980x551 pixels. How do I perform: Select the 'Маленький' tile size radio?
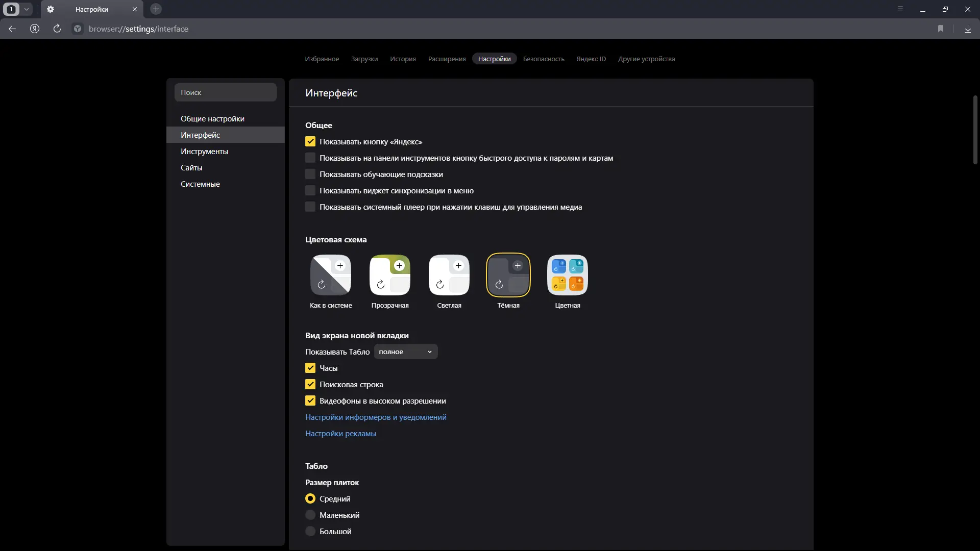click(x=310, y=515)
